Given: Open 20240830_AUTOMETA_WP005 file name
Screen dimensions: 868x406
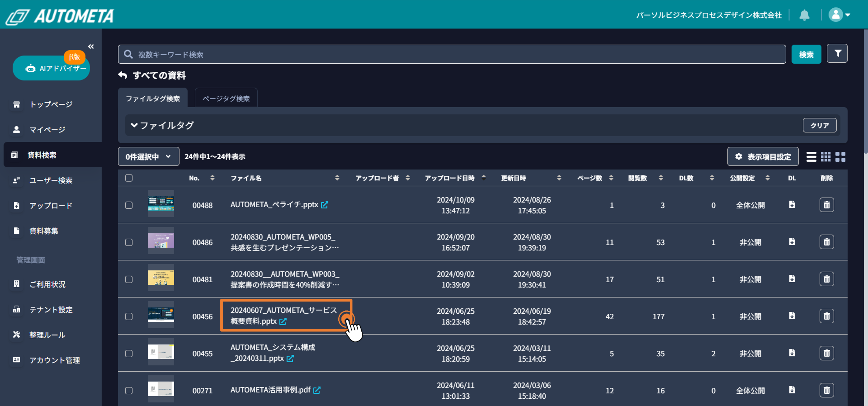Looking at the screenshot, I should tap(285, 242).
